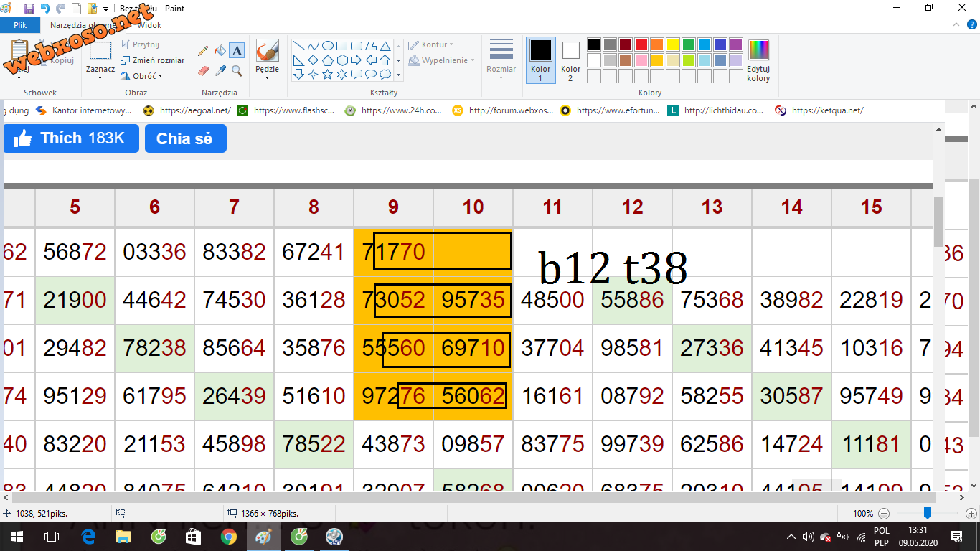The width and height of the screenshot is (980, 551).
Task: Expand the Pędzle brushes dropdown arrow
Action: point(267,78)
